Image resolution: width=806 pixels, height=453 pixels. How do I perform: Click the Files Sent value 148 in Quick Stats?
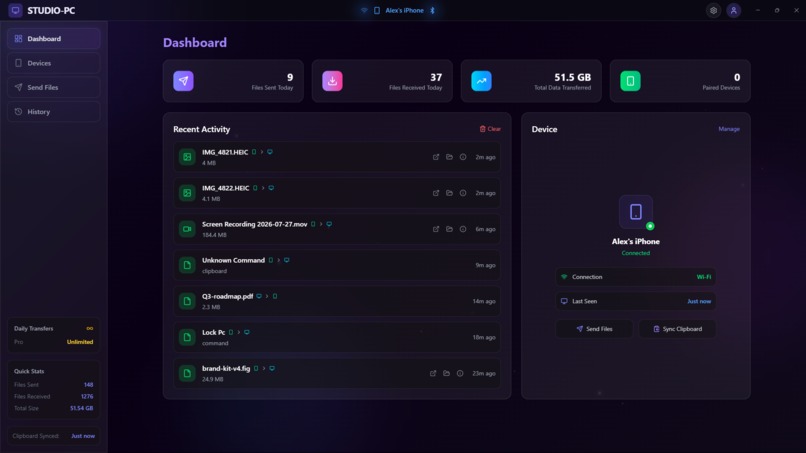(88, 385)
